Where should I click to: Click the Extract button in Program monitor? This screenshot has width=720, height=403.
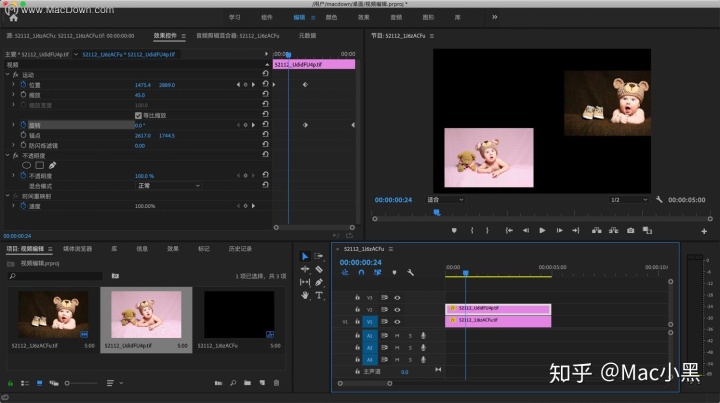click(x=613, y=230)
